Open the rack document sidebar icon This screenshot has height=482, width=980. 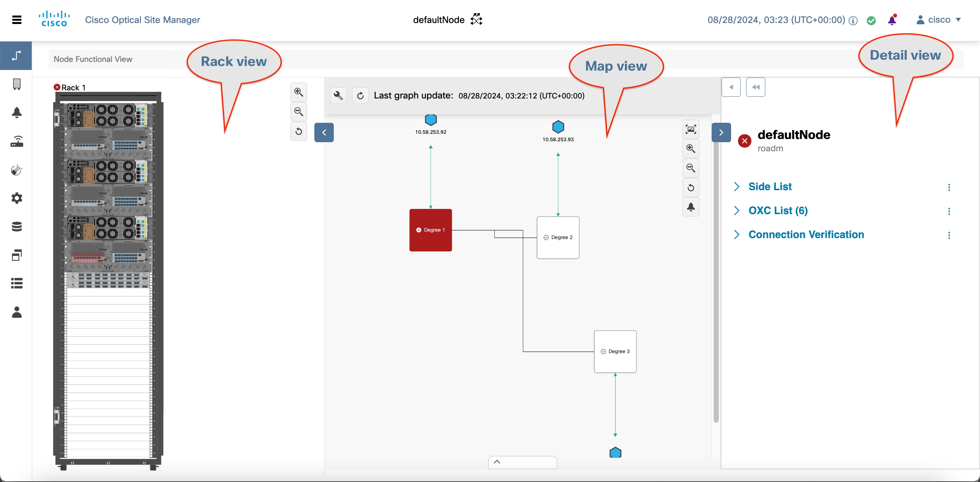click(x=17, y=84)
